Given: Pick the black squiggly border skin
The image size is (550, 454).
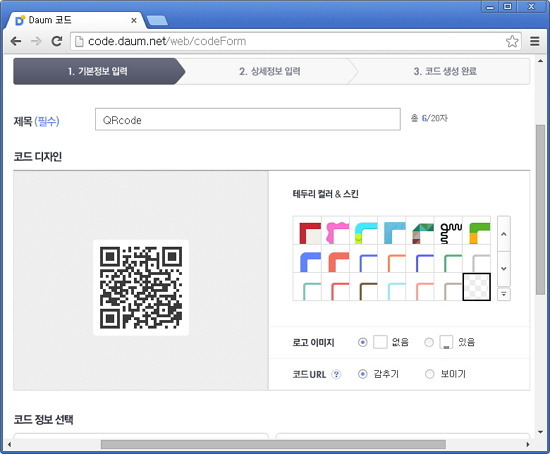Looking at the screenshot, I should [x=448, y=231].
